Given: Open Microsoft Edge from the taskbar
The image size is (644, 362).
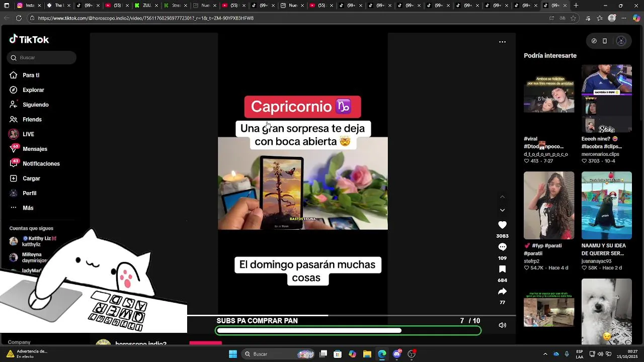Looking at the screenshot, I should coord(382,354).
